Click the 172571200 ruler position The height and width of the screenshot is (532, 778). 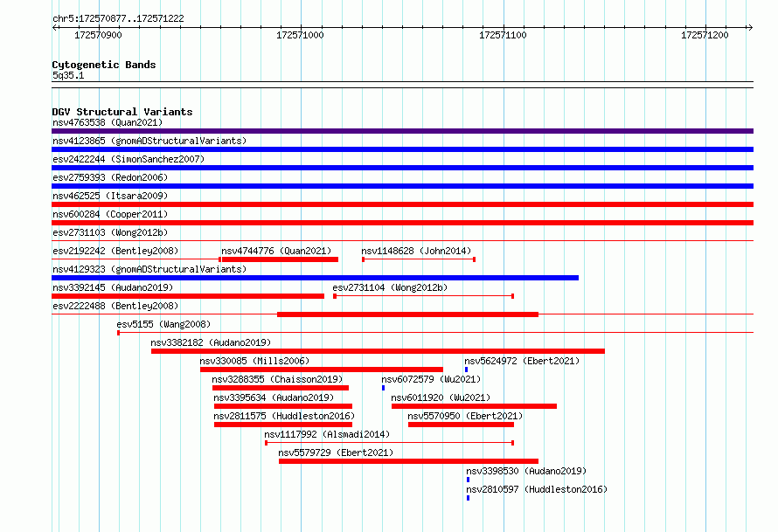[705, 35]
